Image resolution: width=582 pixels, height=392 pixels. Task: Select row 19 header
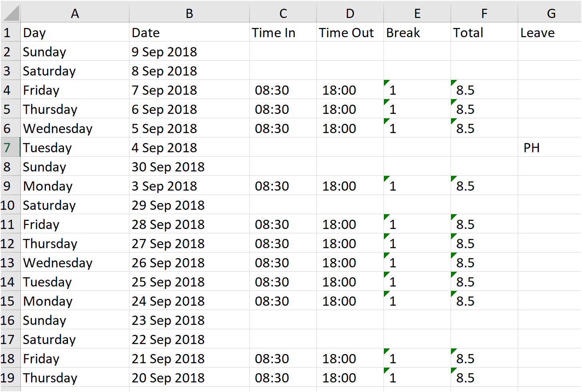pyautogui.click(x=8, y=378)
